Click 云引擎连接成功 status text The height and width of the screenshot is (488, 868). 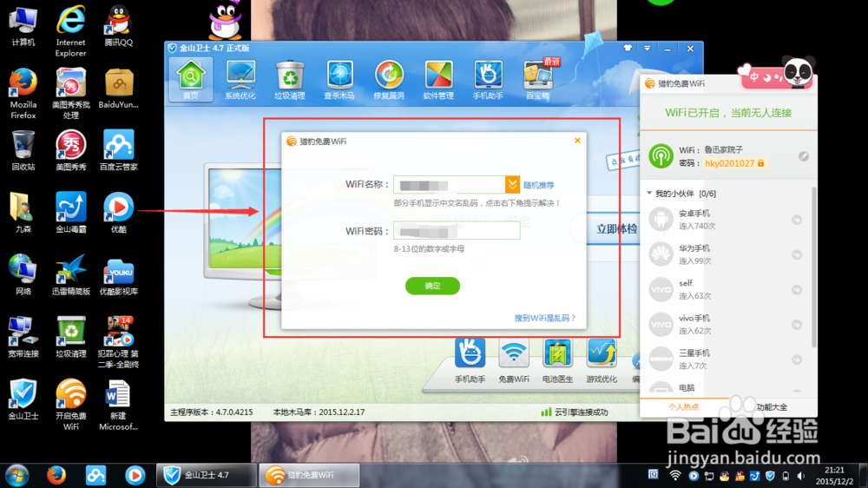pos(581,412)
